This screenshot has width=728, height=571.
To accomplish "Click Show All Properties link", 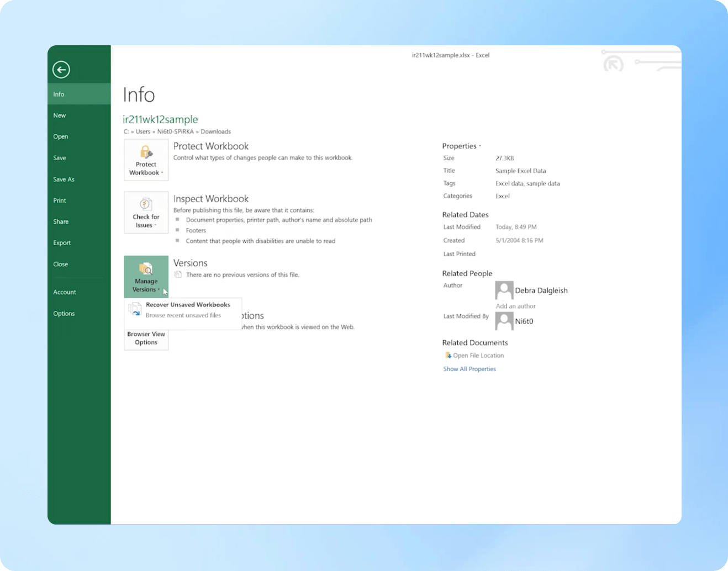I will [469, 368].
